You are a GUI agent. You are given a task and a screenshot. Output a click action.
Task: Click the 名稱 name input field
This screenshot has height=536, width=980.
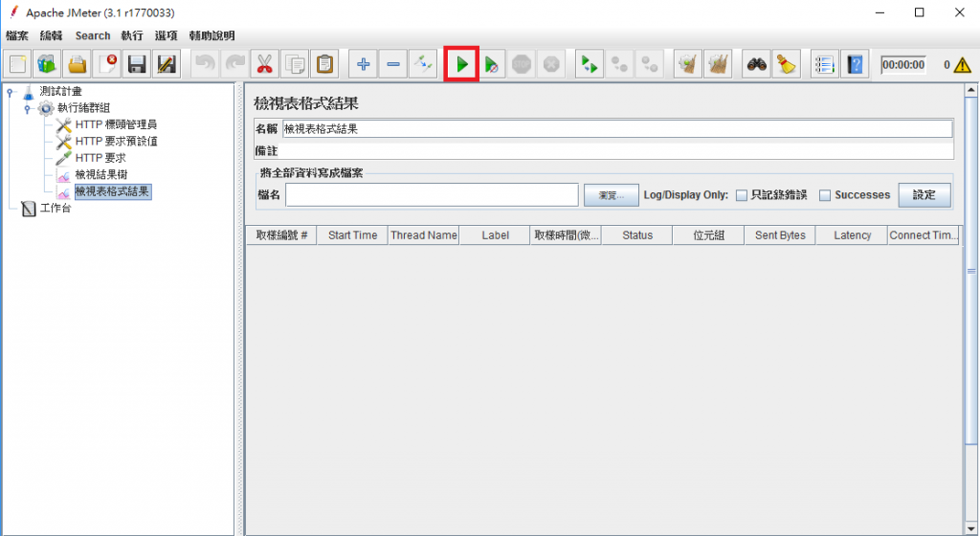point(617,129)
